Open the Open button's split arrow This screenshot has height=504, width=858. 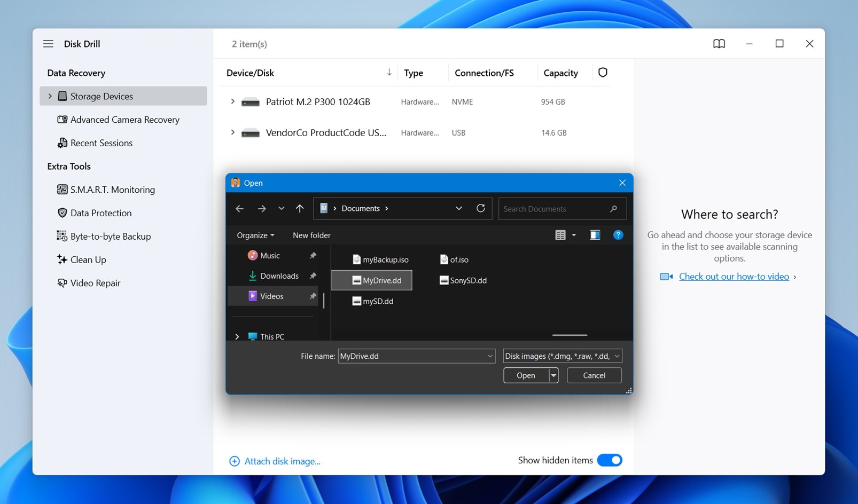(553, 375)
